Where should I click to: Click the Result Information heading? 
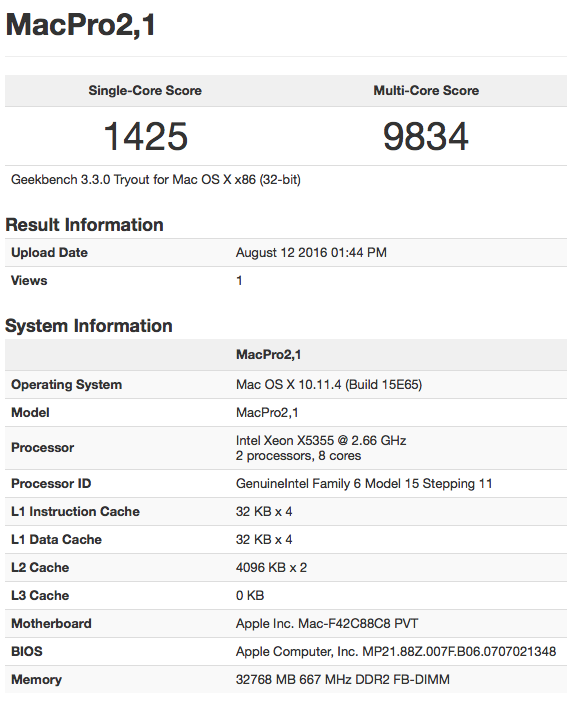(84, 225)
